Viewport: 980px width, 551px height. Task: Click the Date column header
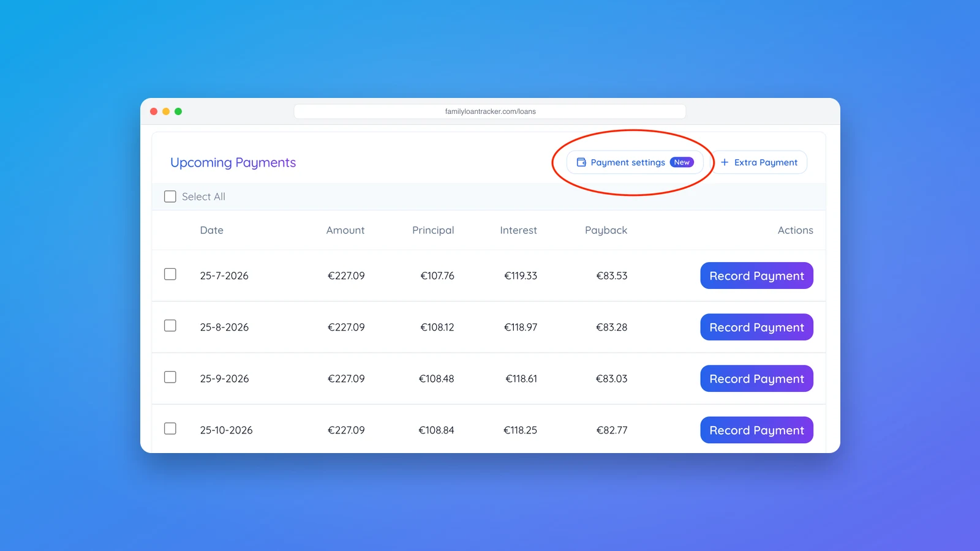coord(212,230)
